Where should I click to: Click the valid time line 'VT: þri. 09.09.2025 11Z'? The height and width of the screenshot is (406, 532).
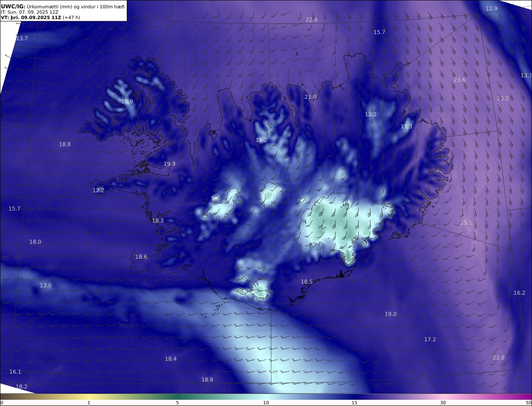click(x=31, y=17)
